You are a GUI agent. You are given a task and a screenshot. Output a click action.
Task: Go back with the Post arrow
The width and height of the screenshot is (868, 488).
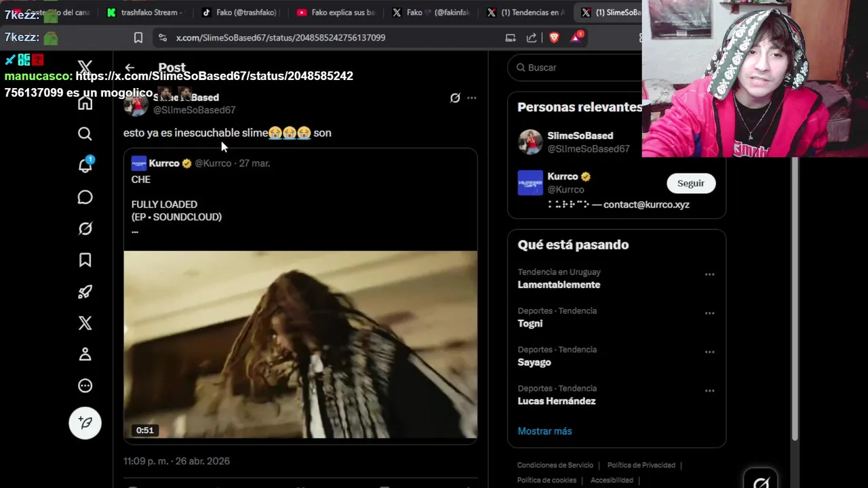[130, 68]
